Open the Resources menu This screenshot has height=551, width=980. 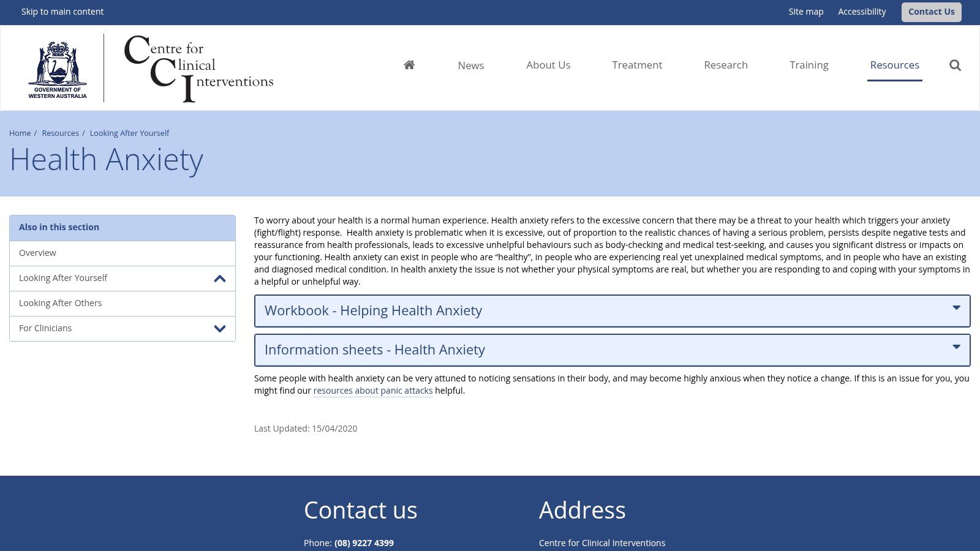894,65
